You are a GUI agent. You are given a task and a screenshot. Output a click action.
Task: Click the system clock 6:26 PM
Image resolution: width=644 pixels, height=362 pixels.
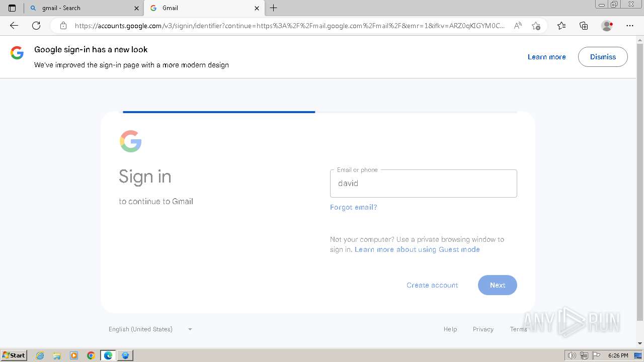click(618, 355)
